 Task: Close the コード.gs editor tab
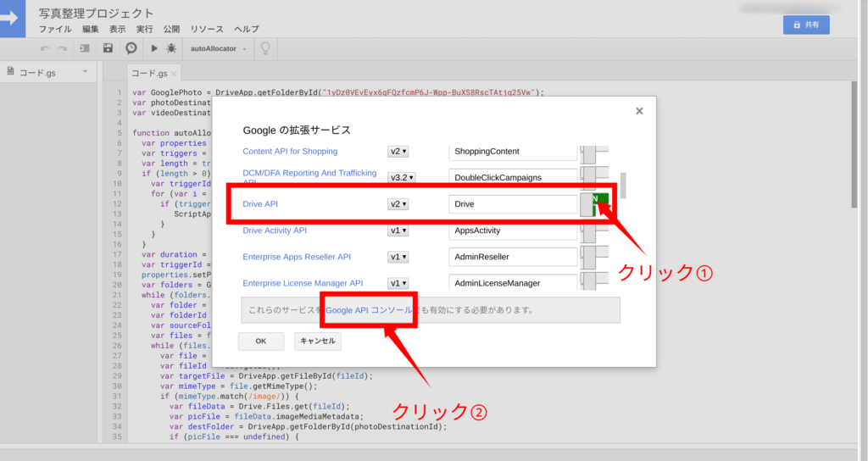point(174,74)
